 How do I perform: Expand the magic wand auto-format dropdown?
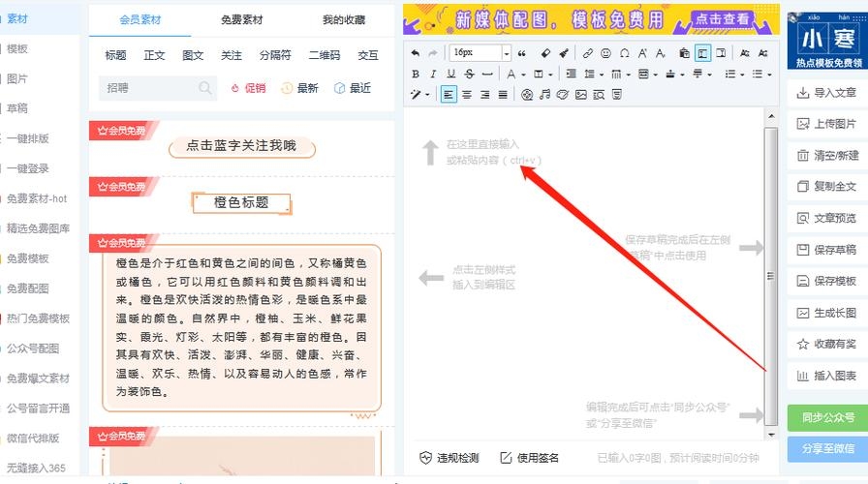[x=427, y=95]
